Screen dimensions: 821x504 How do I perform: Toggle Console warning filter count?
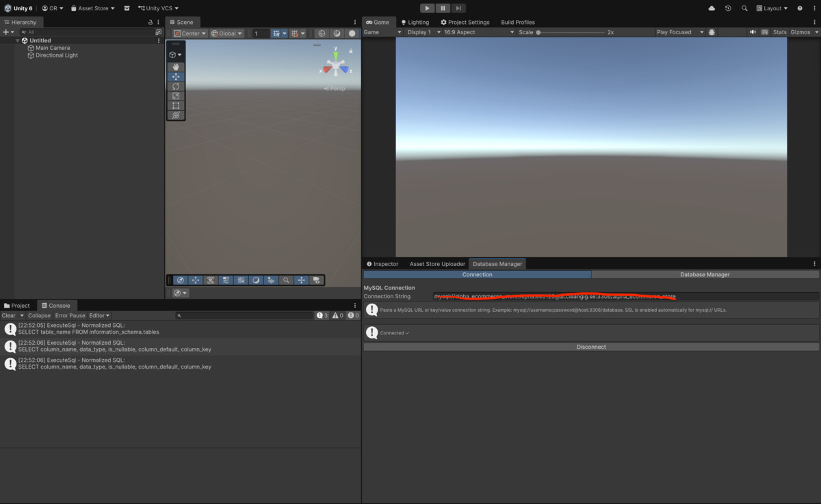(x=337, y=315)
